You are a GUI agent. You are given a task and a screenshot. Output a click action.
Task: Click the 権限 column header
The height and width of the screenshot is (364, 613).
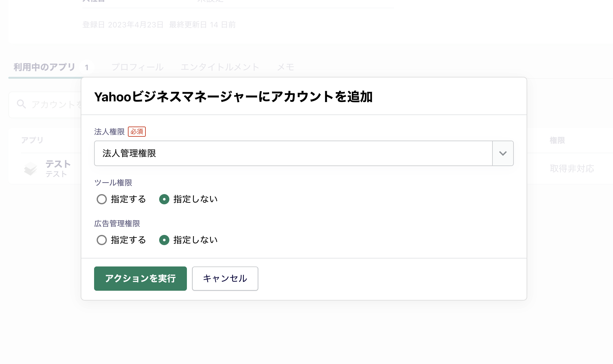(x=557, y=141)
